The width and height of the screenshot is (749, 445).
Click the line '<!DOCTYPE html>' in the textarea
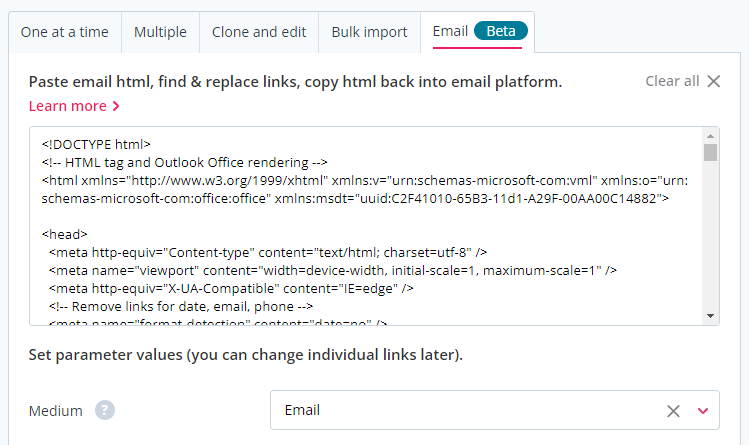pos(96,144)
